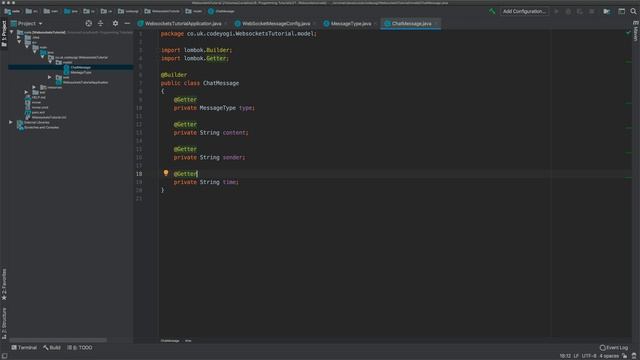This screenshot has height=360, width=640.
Task: Open the Terminal tool window
Action: tap(24, 348)
